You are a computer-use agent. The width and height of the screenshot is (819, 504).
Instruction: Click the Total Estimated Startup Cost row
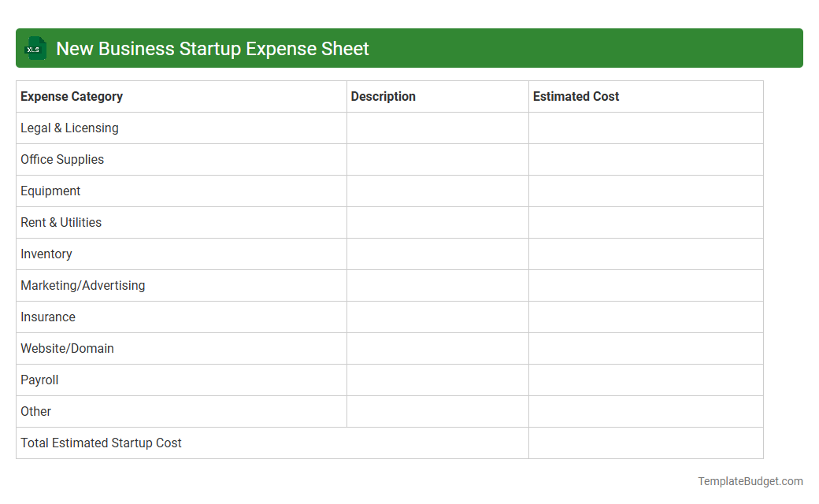101,443
